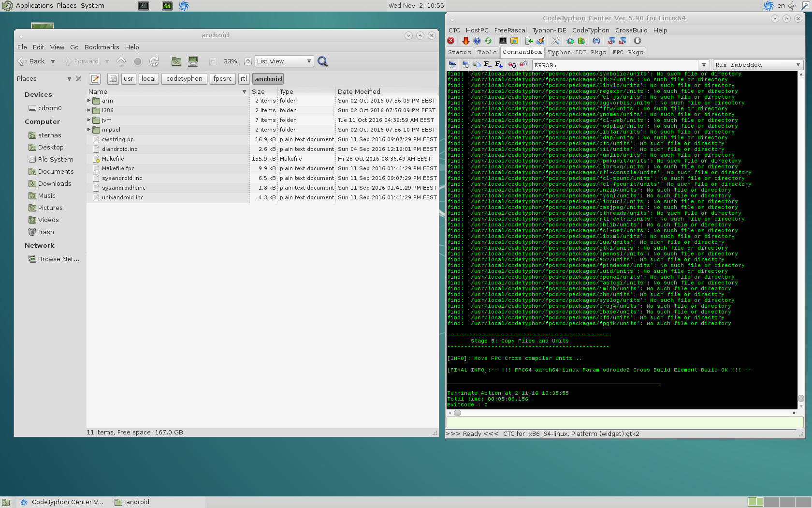
Task: Increase font size with F+ icon
Action: point(499,64)
